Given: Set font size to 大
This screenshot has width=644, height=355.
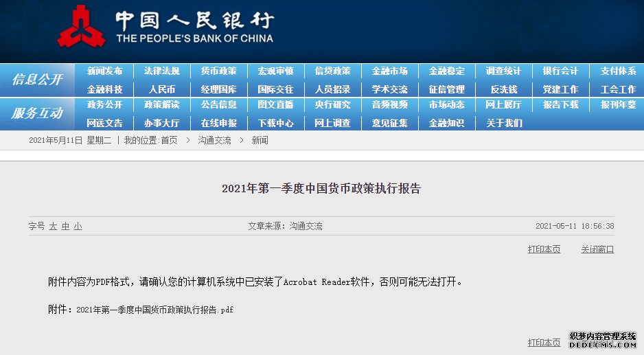Looking at the screenshot, I should click(54, 227).
